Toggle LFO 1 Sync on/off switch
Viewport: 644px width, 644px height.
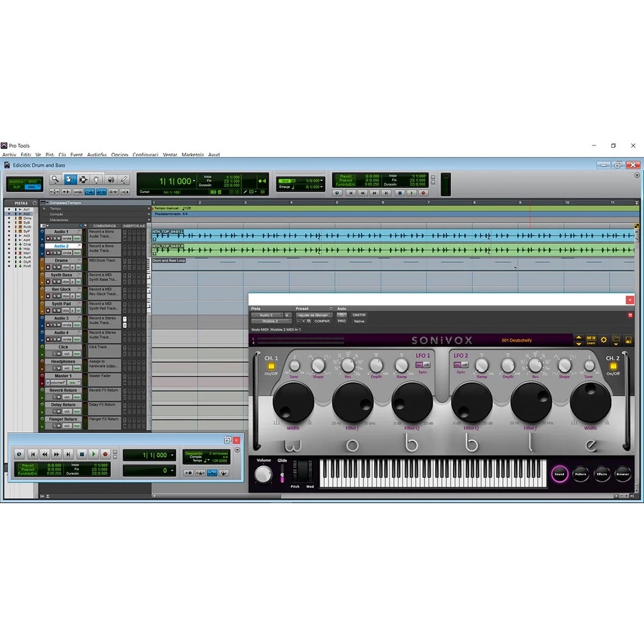coord(422,365)
